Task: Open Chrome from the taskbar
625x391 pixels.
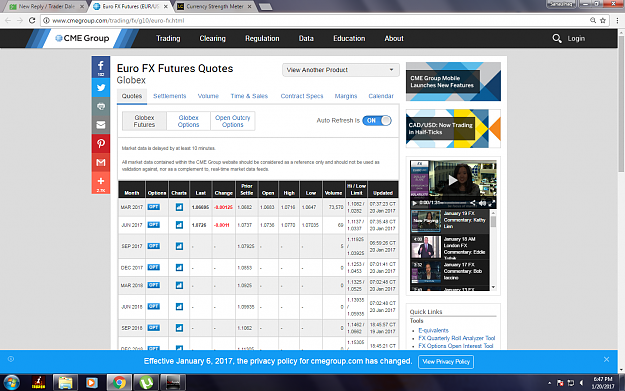Action: 119,383
